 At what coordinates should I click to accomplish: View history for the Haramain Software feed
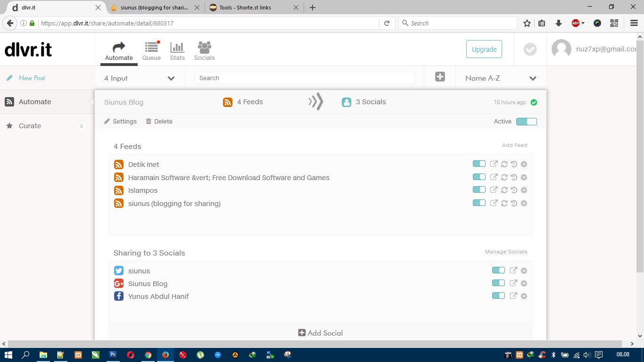pos(514,177)
